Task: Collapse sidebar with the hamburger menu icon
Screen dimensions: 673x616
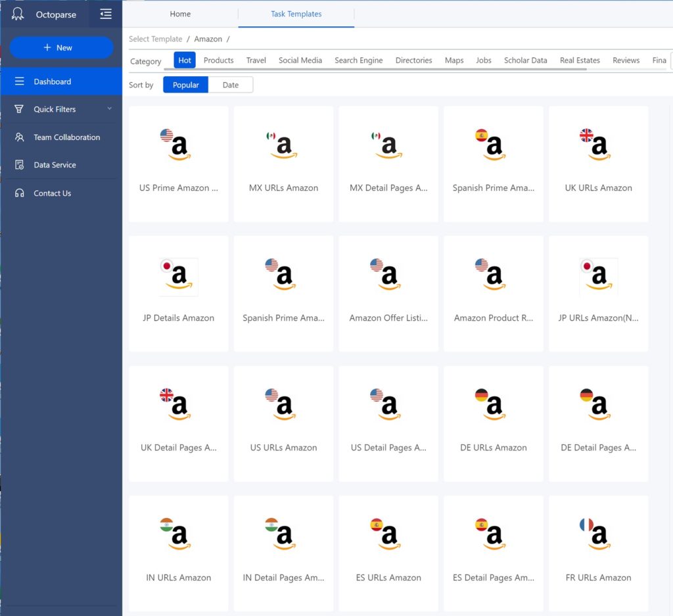Action: coord(106,14)
